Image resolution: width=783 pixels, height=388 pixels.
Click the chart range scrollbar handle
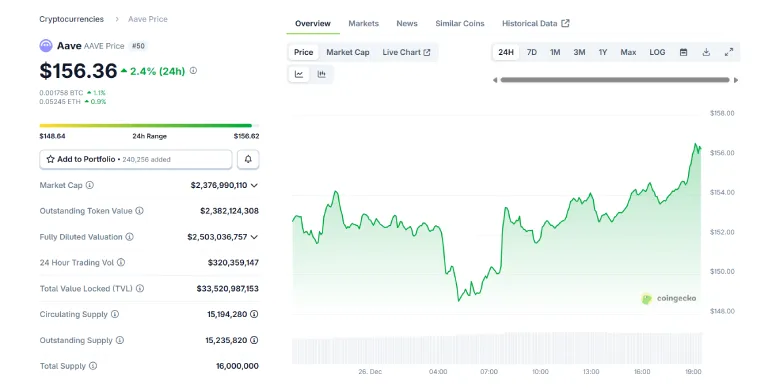pyautogui.click(x=615, y=80)
